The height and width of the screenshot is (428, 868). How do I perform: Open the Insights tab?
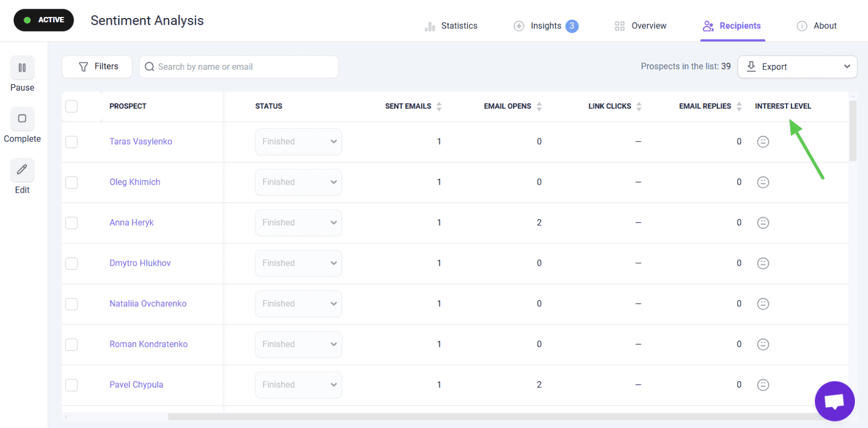click(545, 26)
